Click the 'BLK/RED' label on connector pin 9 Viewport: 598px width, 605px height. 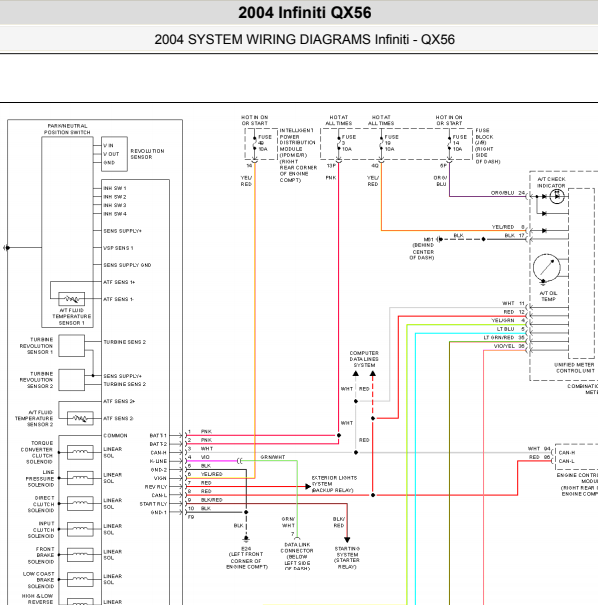click(x=211, y=500)
